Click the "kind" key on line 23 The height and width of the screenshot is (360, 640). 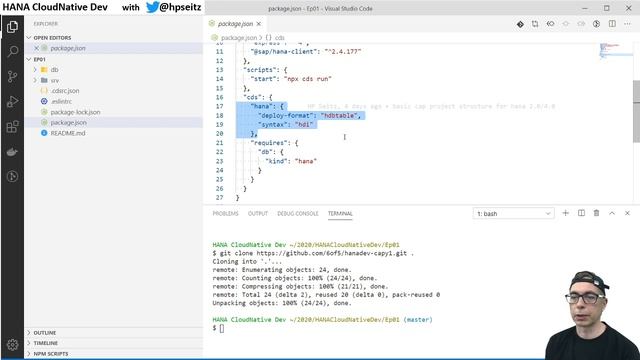click(277, 161)
